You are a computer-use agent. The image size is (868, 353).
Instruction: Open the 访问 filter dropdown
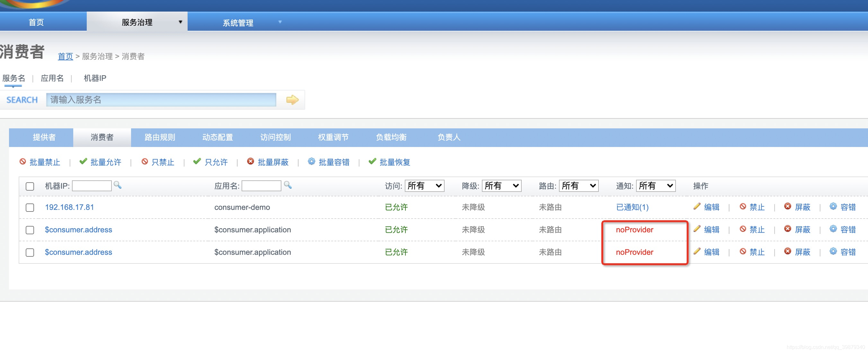click(424, 186)
